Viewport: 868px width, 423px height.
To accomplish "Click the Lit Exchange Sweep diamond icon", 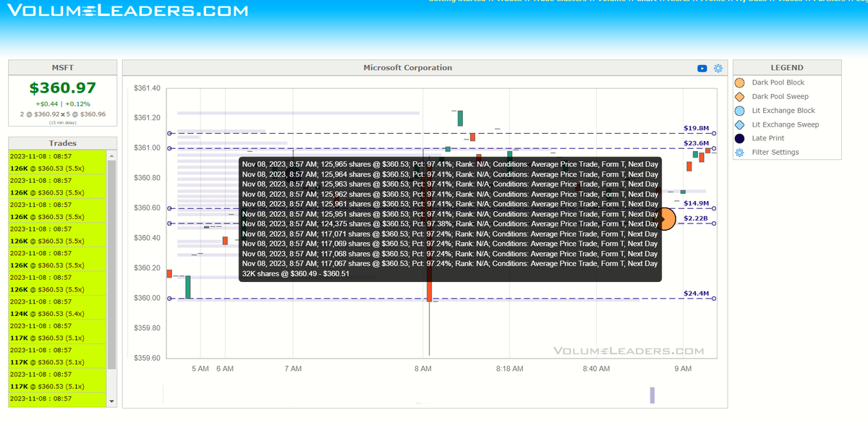I will pos(739,124).
